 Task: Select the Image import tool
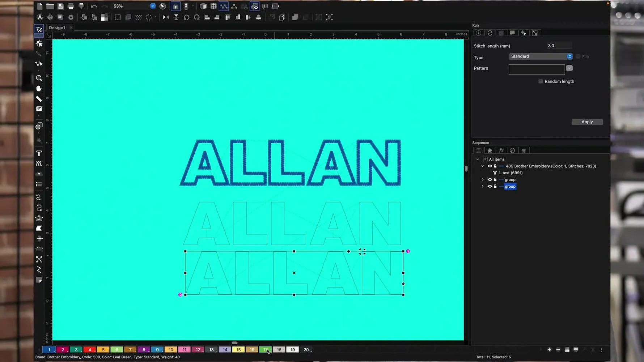point(39,109)
